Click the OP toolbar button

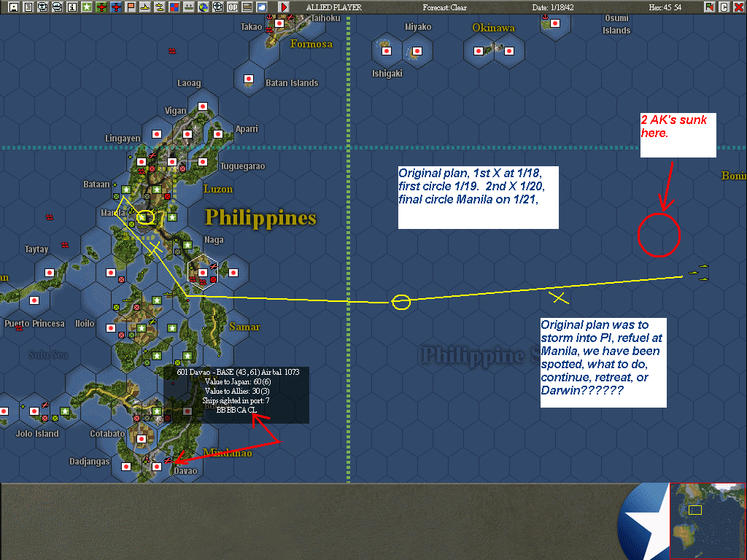(x=233, y=7)
